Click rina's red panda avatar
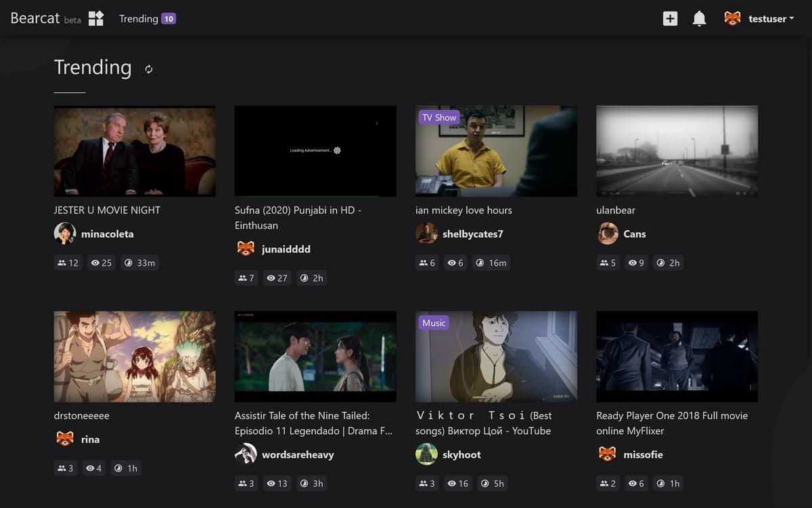Image resolution: width=812 pixels, height=508 pixels. tap(65, 439)
